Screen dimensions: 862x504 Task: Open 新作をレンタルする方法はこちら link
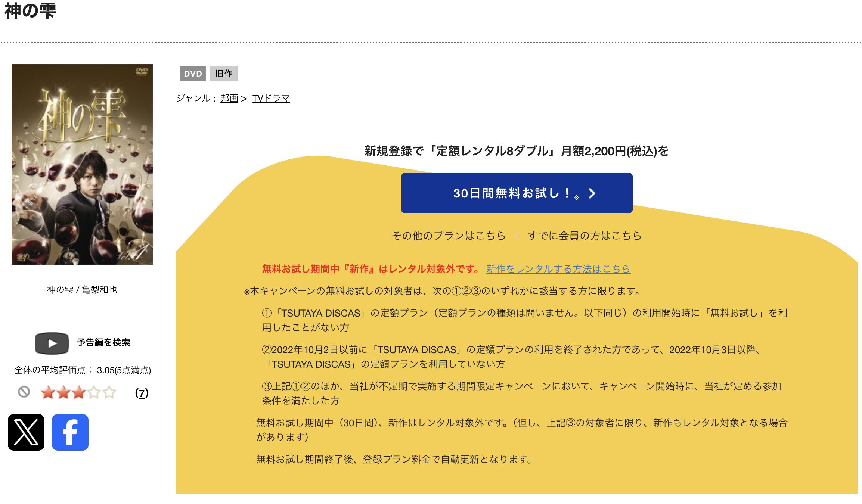pos(558,269)
